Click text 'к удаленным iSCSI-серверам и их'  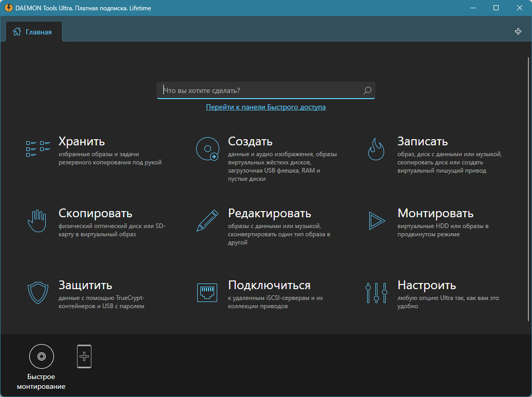tap(275, 298)
